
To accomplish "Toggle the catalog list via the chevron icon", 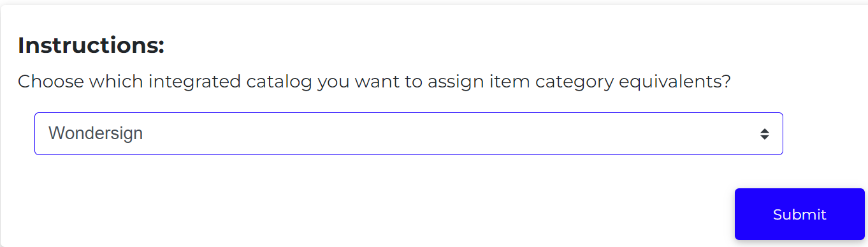I will [x=764, y=134].
